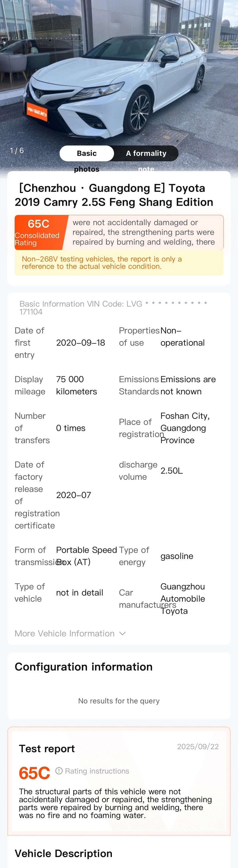Tap the Configuration information heading
This screenshot has height=868, width=238.
coord(84,667)
